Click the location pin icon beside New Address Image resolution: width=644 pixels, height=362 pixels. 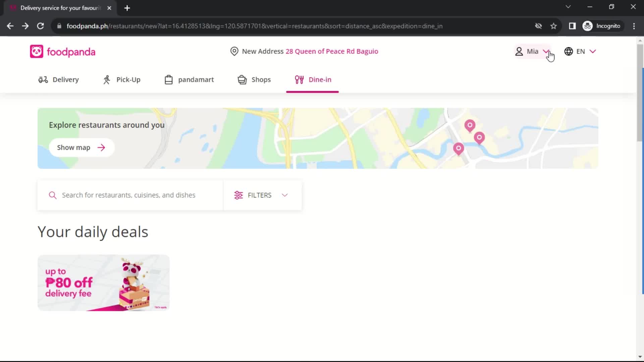(234, 51)
